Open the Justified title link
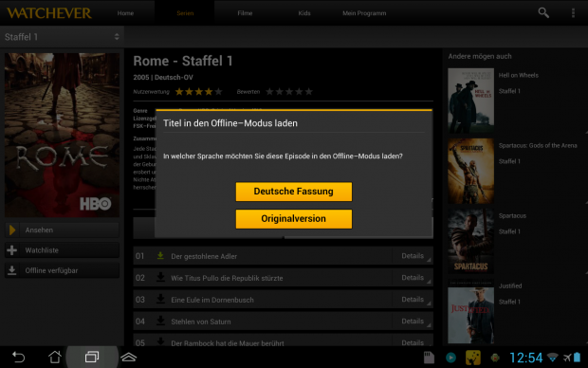 [x=510, y=285]
